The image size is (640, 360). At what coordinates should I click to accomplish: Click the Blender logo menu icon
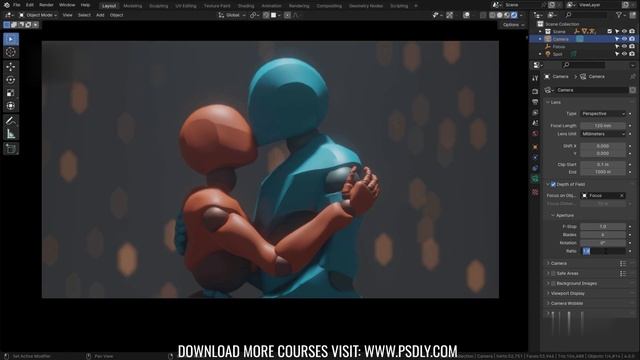pyautogui.click(x=6, y=5)
